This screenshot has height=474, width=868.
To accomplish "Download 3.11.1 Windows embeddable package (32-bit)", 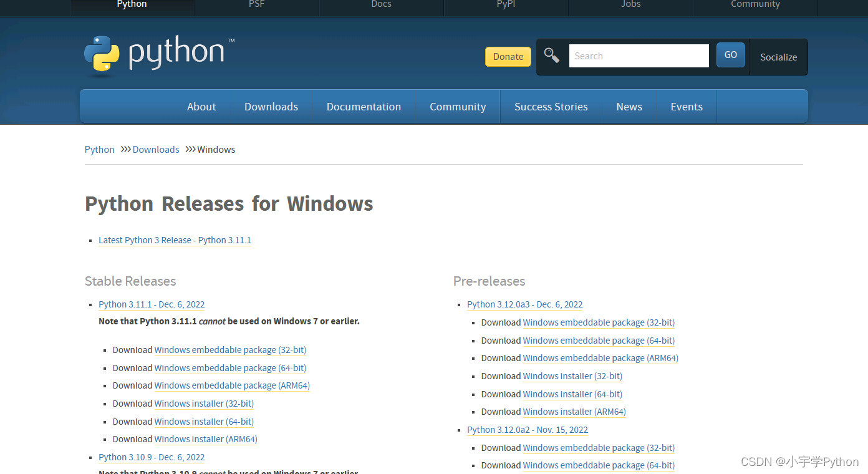I will 230,350.
